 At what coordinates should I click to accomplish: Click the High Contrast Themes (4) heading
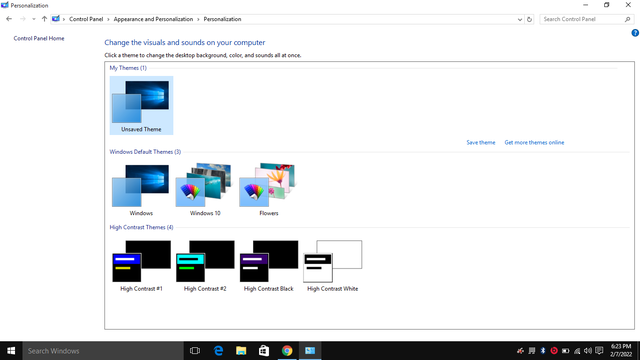click(x=141, y=227)
